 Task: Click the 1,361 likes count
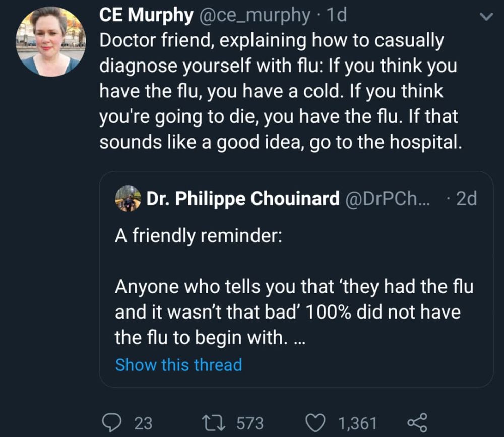click(358, 423)
